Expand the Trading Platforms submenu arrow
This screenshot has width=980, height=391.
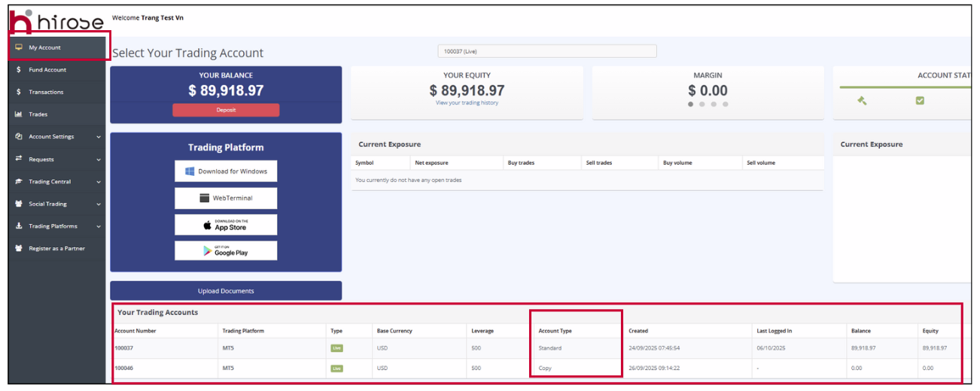pyautogui.click(x=99, y=226)
